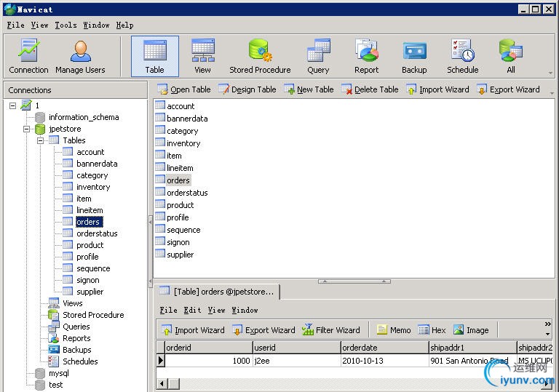Click the cell with orderid 1000
Viewport: 559px width, 392px height.
[x=208, y=361]
